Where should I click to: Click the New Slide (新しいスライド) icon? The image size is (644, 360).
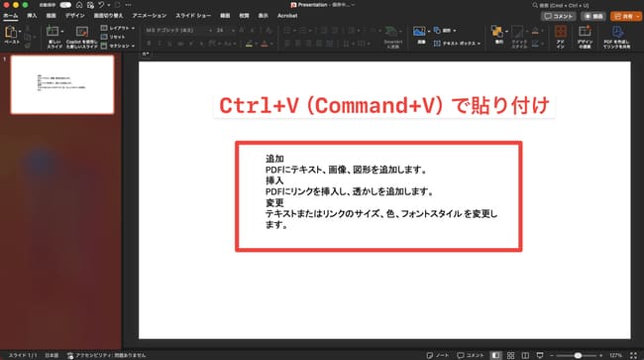[x=53, y=31]
